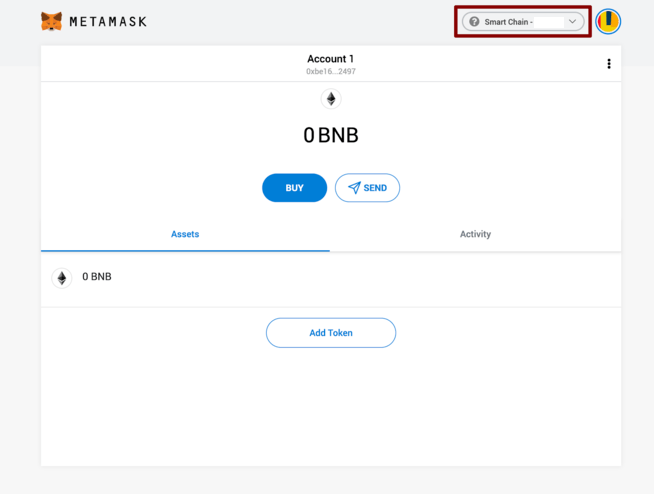
Task: Click the METAMASK wordmark text
Action: 108,22
